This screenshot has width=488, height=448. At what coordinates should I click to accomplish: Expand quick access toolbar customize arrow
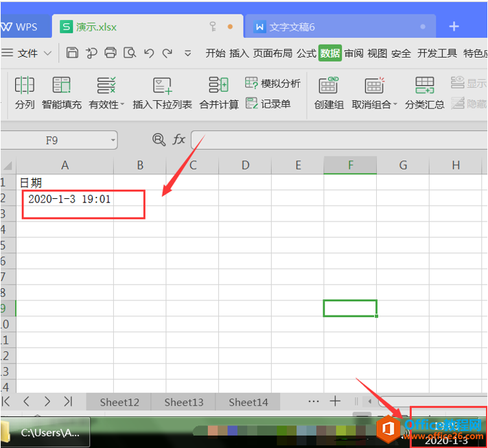[x=187, y=54]
